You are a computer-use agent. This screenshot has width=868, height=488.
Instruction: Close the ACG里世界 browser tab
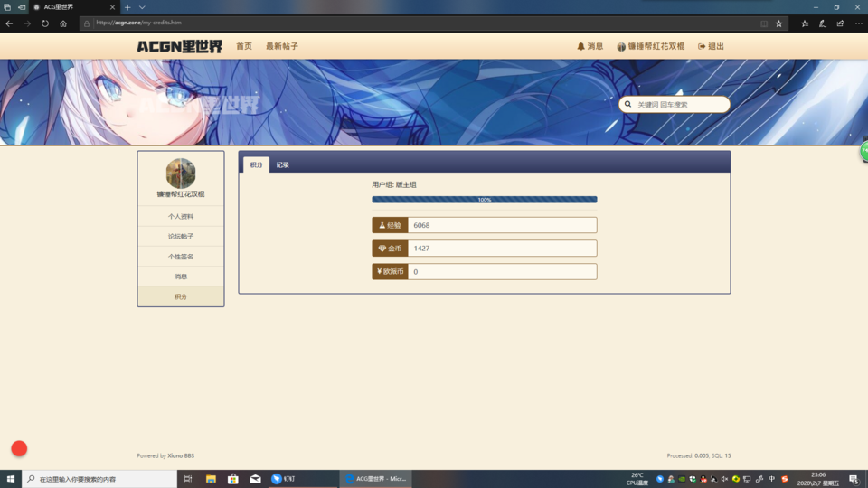pyautogui.click(x=112, y=7)
